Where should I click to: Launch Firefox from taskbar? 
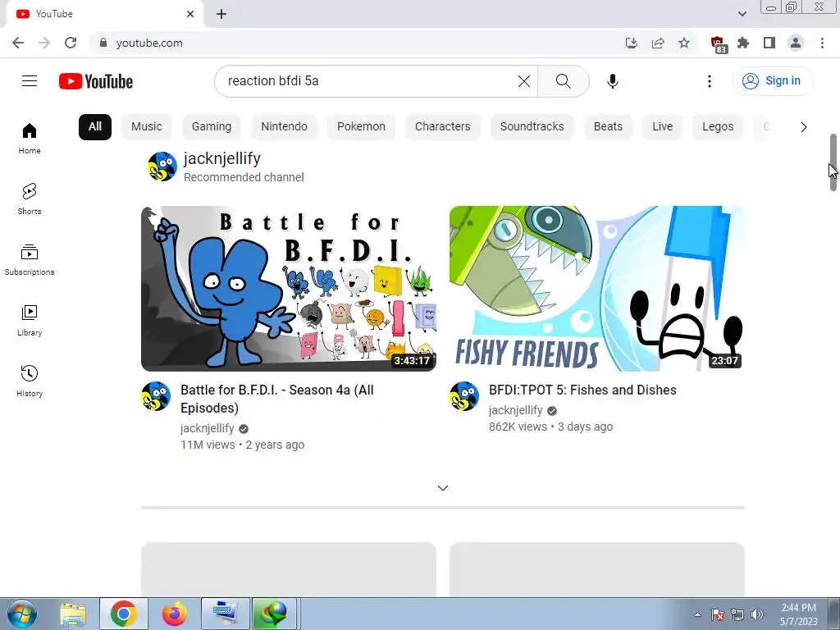click(x=174, y=614)
